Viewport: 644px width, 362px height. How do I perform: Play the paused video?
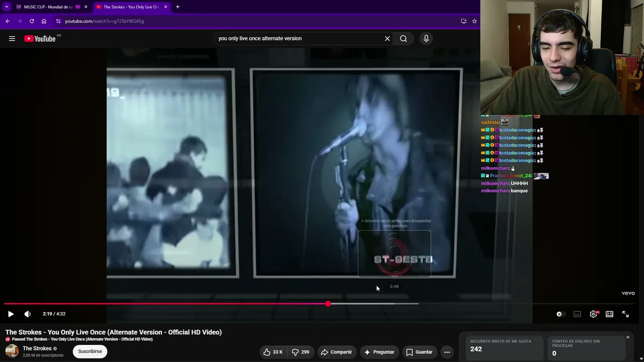pyautogui.click(x=11, y=314)
